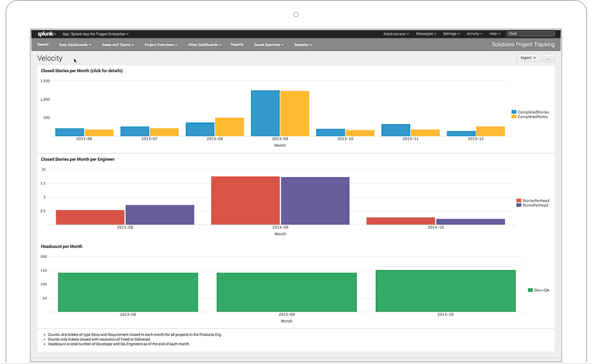This screenshot has width=592, height=364.
Task: Open the Exec Dashboards menu
Action: 75,45
